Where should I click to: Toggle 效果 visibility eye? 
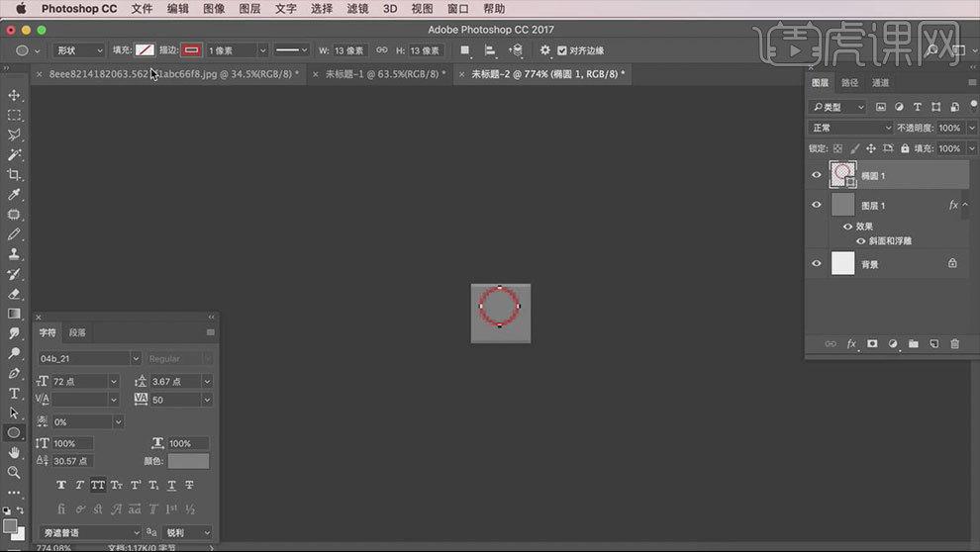847,227
